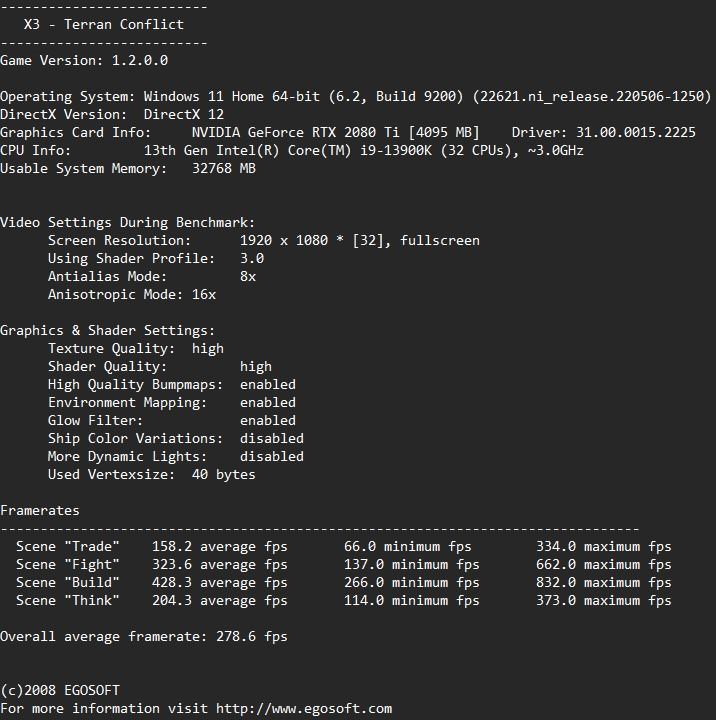Open the http://www.egosoft.com link
Image resolution: width=716 pixels, height=720 pixels.
coord(304,709)
